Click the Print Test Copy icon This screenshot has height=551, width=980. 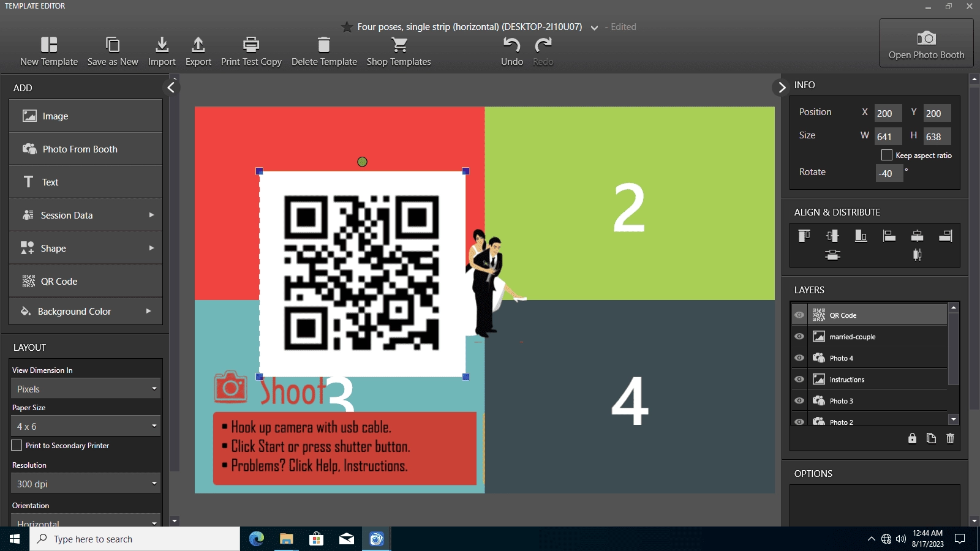[x=251, y=45]
